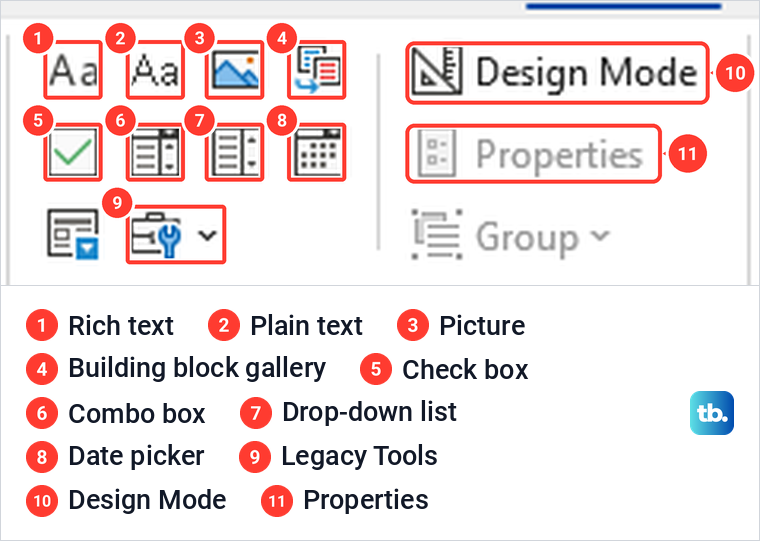
Task: Insert a Date Picker content control
Action: click(x=317, y=153)
